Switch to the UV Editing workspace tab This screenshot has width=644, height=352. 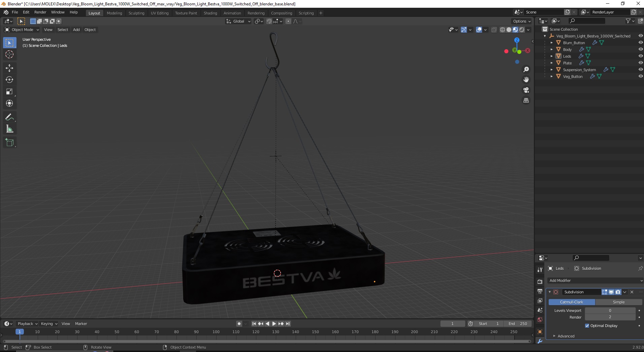(x=160, y=13)
